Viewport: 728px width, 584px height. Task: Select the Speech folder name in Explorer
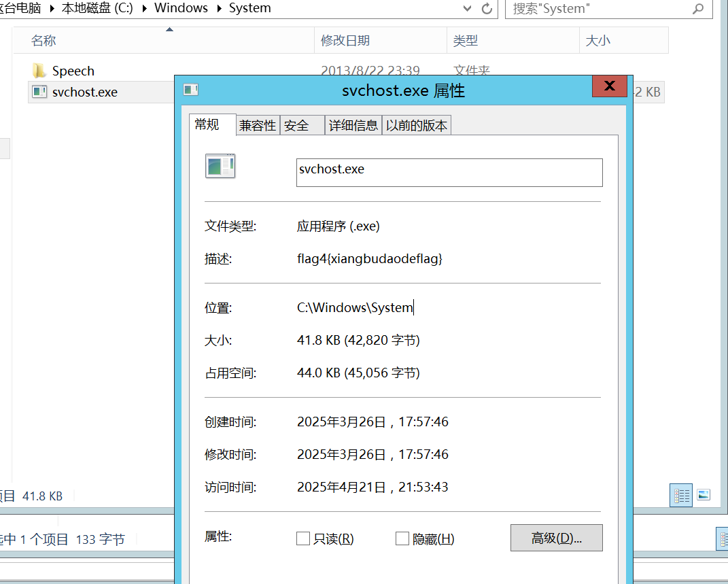point(73,71)
